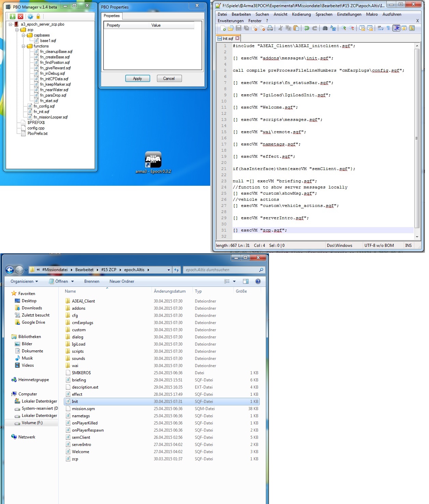Click Neuer Ordner in Explorer toolbar
Screen dimensions: 429x504
(x=121, y=281)
